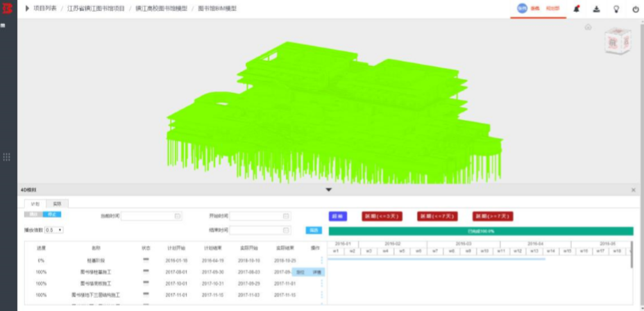Click the 项目列表 breadcrumb link
This screenshot has height=311, width=644.
click(x=45, y=8)
